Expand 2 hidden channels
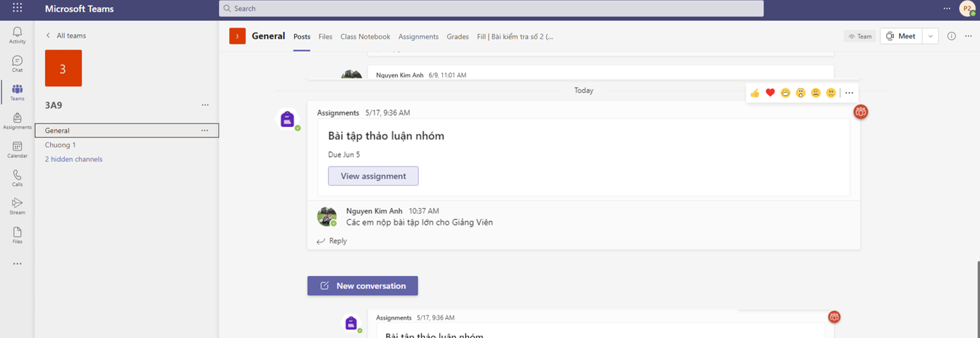This screenshot has height=338, width=980. (73, 159)
